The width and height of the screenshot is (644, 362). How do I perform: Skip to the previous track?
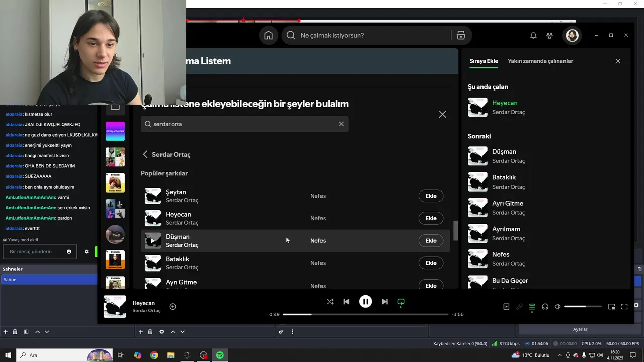click(x=346, y=302)
